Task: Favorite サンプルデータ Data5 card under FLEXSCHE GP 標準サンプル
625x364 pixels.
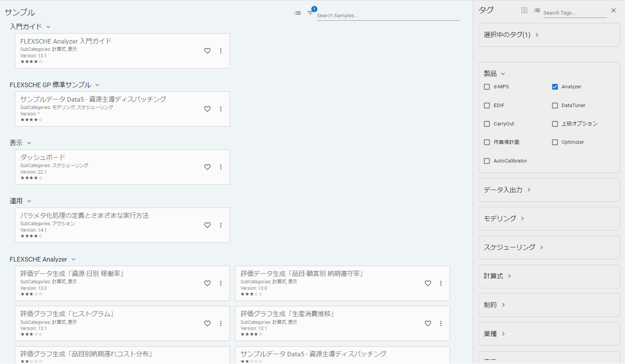Action: coord(207,109)
